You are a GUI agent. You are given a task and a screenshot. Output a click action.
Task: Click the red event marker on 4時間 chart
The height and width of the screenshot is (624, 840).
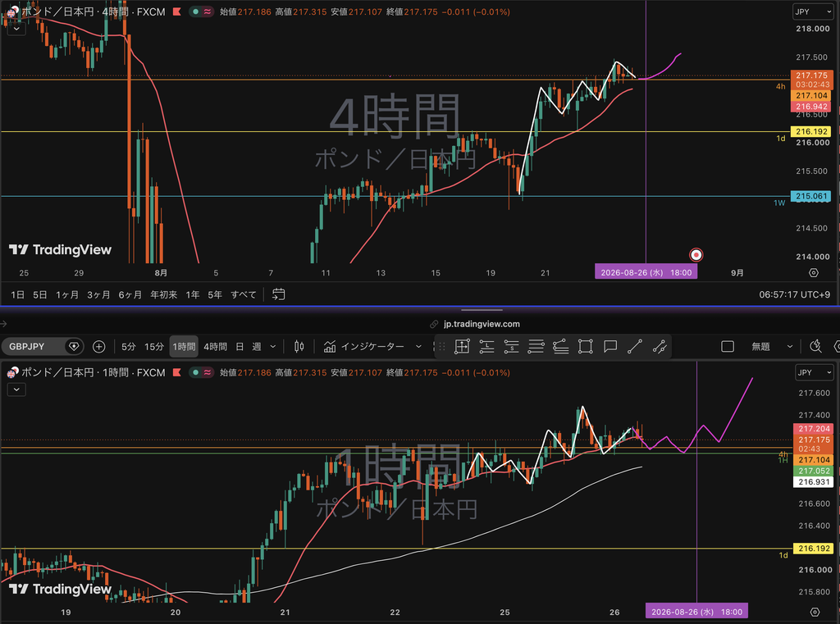[696, 255]
